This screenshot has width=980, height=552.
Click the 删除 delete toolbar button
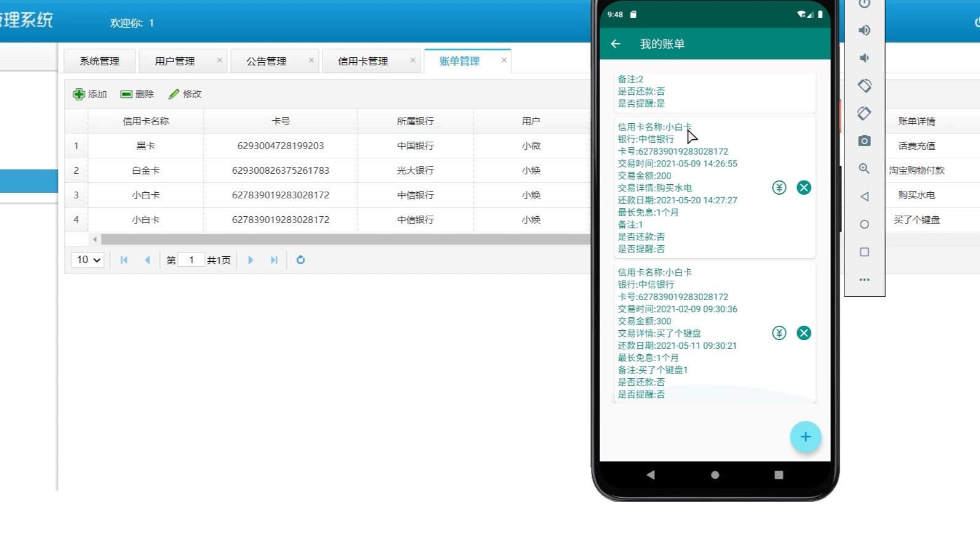(x=137, y=94)
